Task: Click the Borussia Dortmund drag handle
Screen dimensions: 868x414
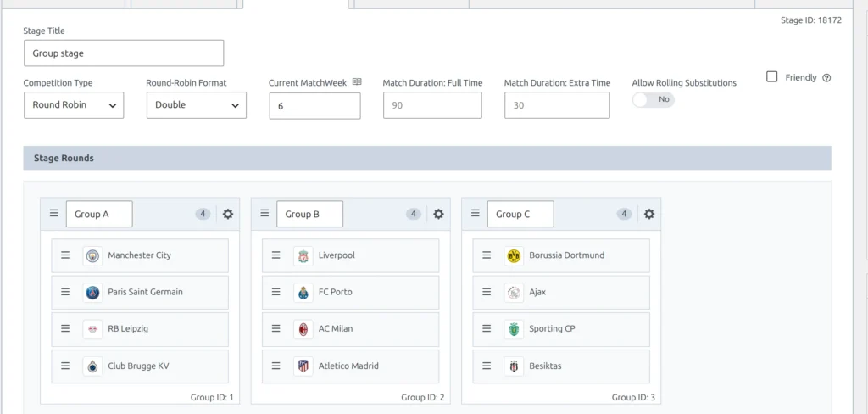Action: click(x=487, y=255)
